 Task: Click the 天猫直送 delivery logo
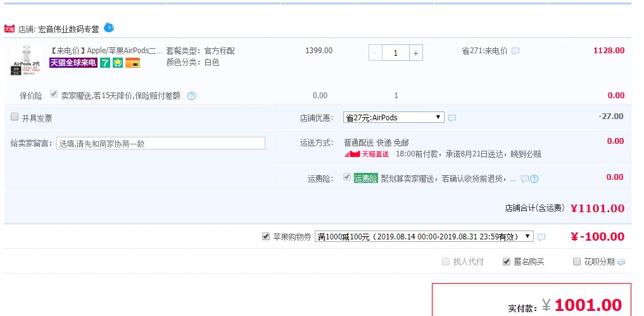[x=367, y=154]
